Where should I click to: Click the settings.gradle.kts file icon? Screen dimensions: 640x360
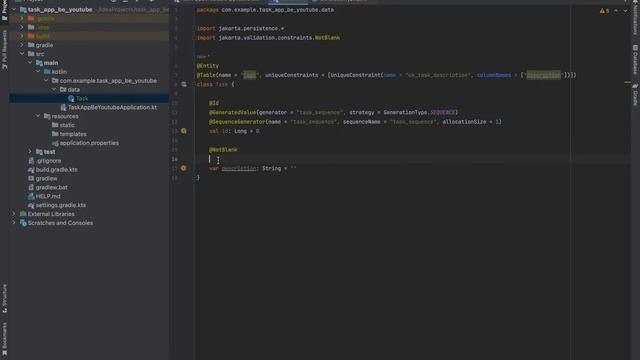click(31, 205)
